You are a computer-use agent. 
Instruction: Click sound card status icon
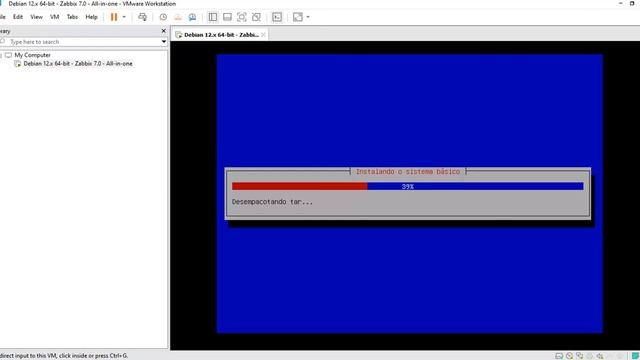click(x=600, y=356)
